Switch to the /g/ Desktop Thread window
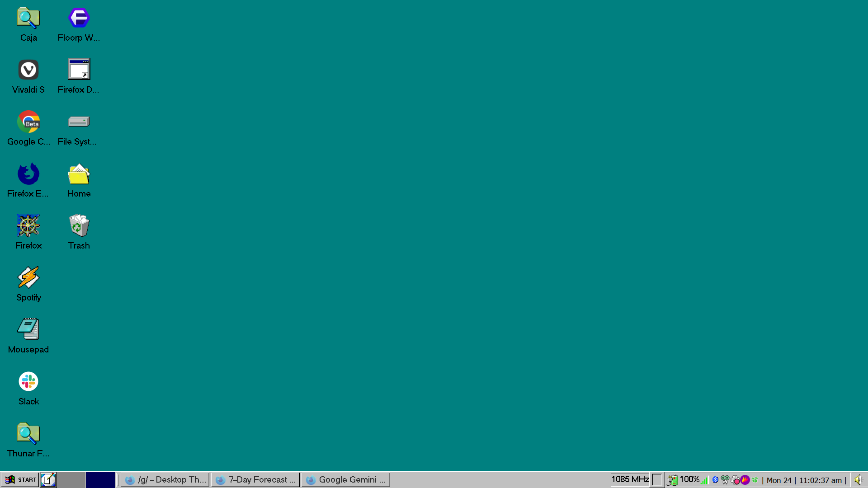Image resolution: width=868 pixels, height=488 pixels. tap(165, 480)
